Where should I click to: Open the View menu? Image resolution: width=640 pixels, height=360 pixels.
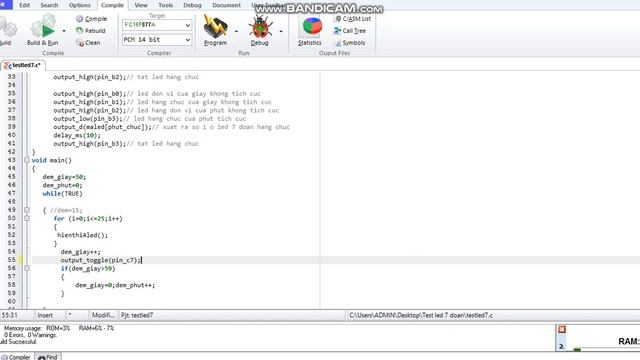click(141, 5)
